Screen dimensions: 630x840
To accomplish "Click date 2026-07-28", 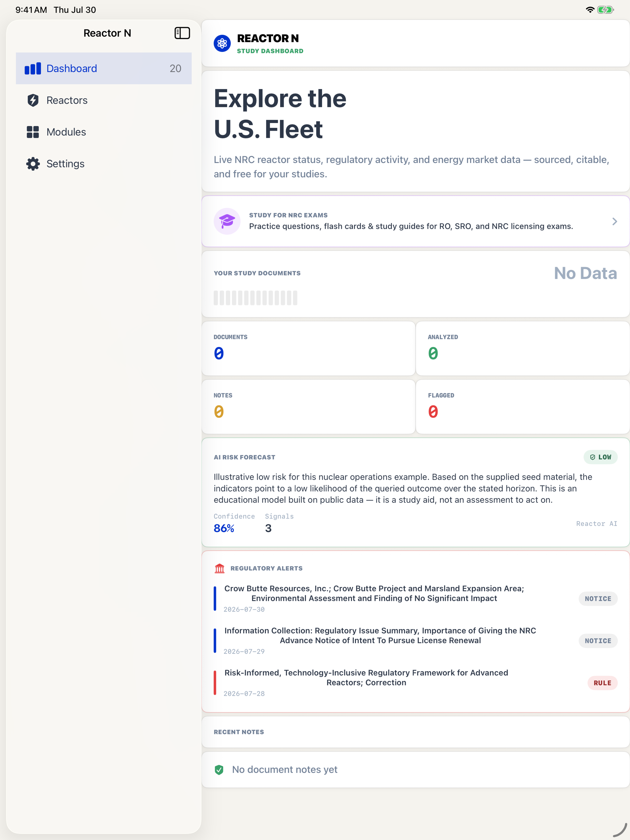I will click(x=244, y=693).
